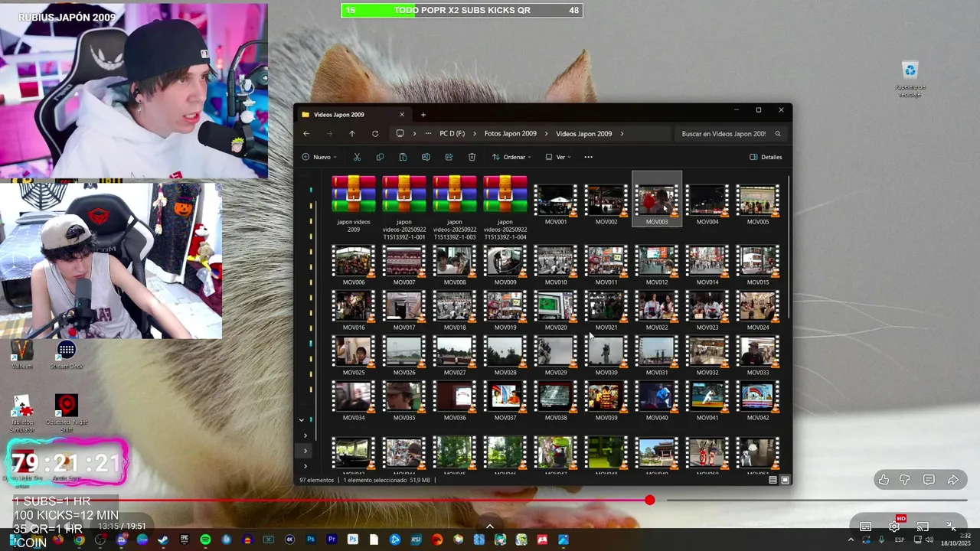Screen dimensions: 980x551
Task: Click the search magnifier icon
Action: 778,133
